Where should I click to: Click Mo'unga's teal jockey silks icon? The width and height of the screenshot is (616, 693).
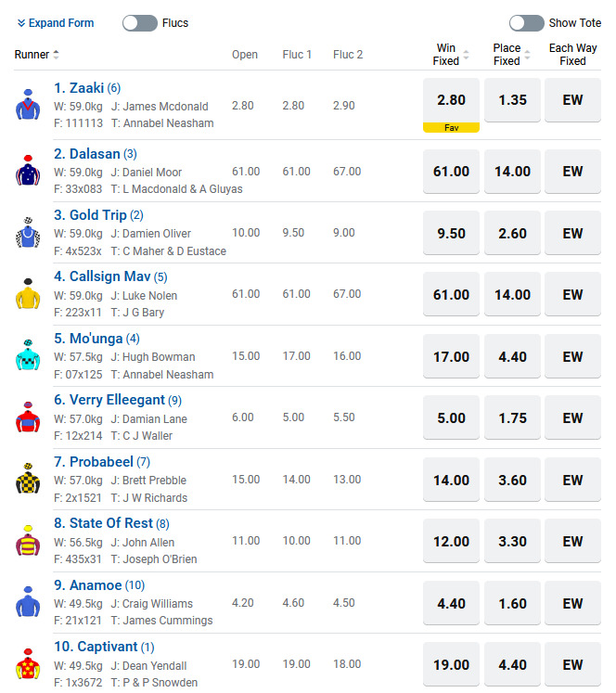click(29, 355)
